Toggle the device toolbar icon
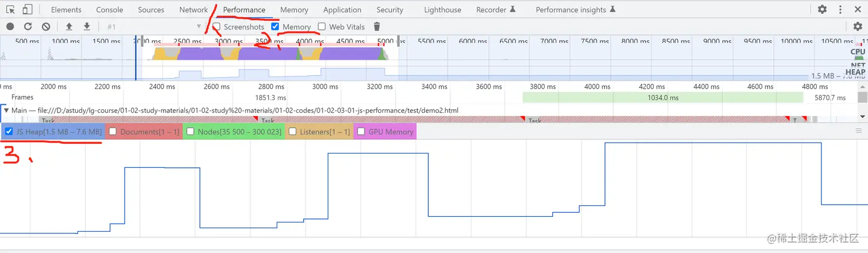Image resolution: width=868 pixels, height=253 pixels. click(x=28, y=10)
